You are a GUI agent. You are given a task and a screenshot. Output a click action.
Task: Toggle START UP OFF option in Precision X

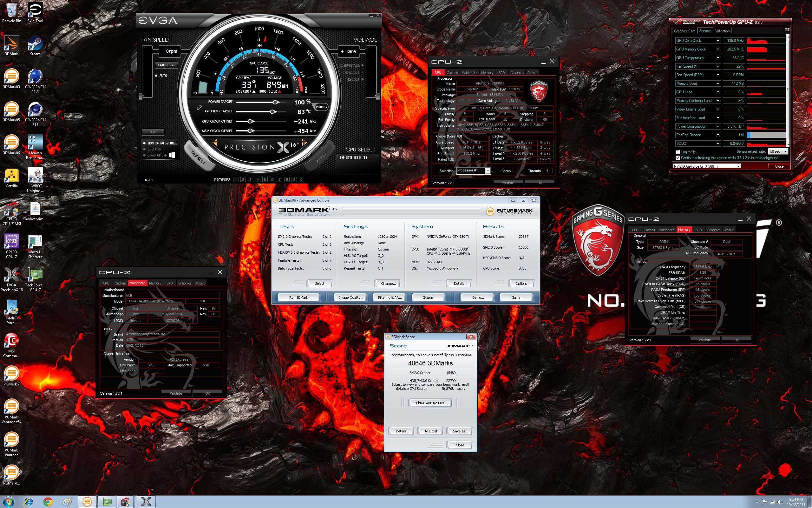pos(155,155)
